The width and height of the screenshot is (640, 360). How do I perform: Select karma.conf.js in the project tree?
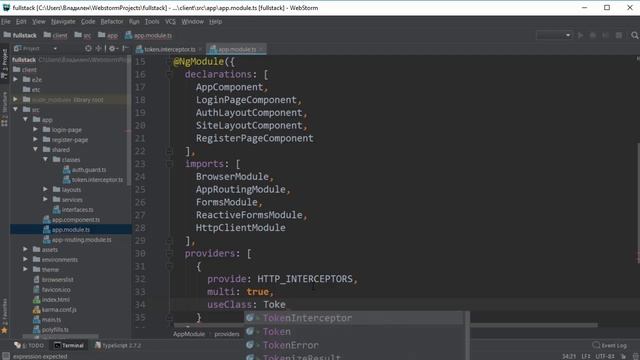[x=55, y=310]
